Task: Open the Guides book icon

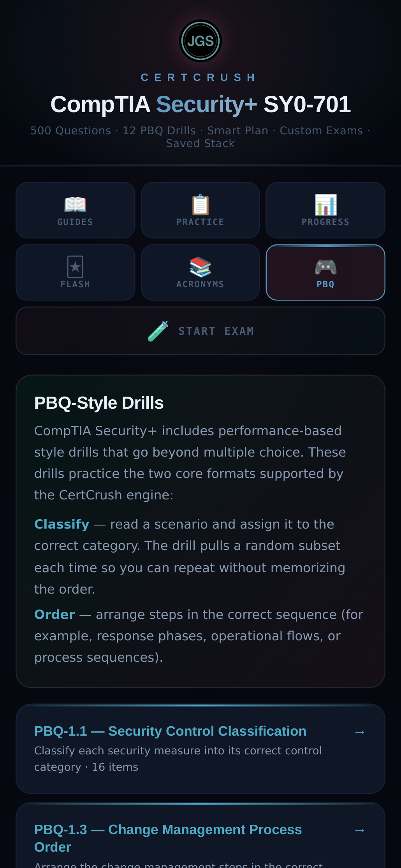Action: point(75,204)
